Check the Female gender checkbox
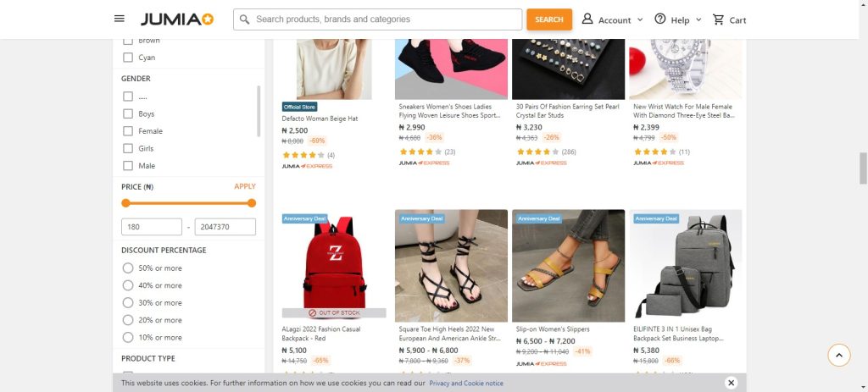 (128, 131)
